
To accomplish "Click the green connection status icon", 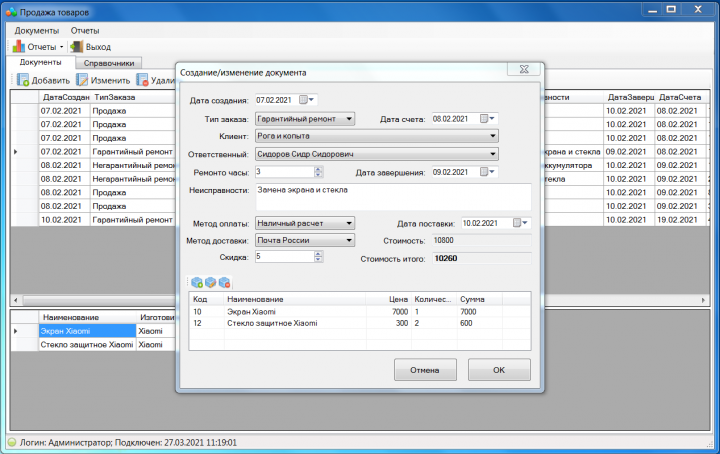I will (x=12, y=443).
